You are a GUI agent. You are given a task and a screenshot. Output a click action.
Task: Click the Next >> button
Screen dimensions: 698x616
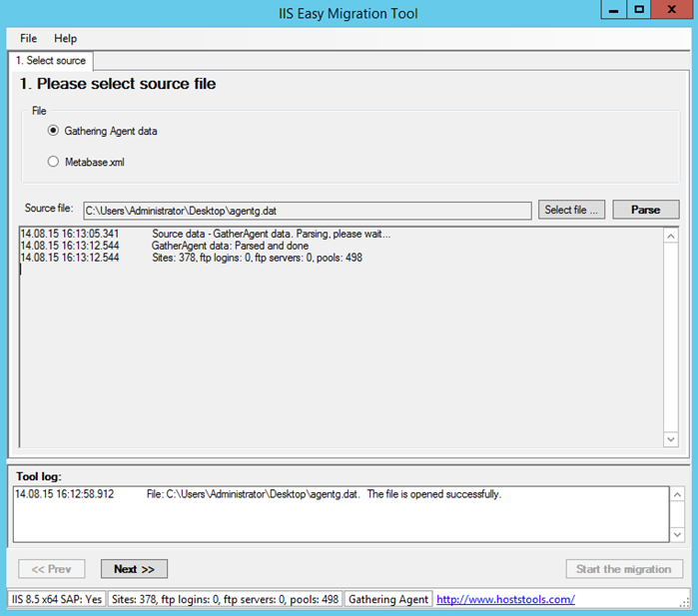[x=134, y=569]
